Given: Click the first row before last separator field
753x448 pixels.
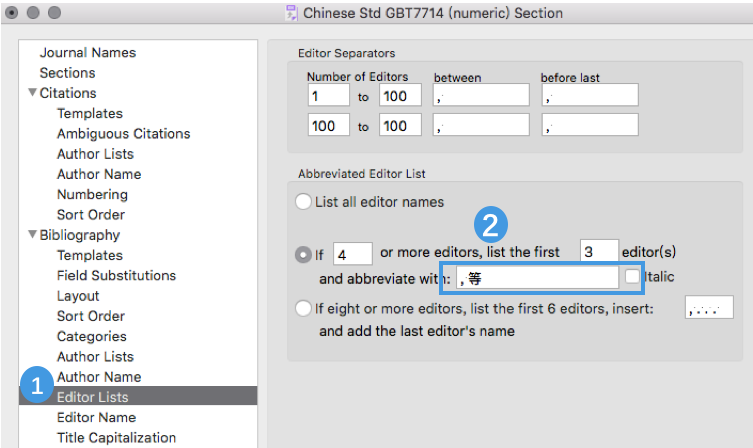Looking at the screenshot, I should click(590, 95).
